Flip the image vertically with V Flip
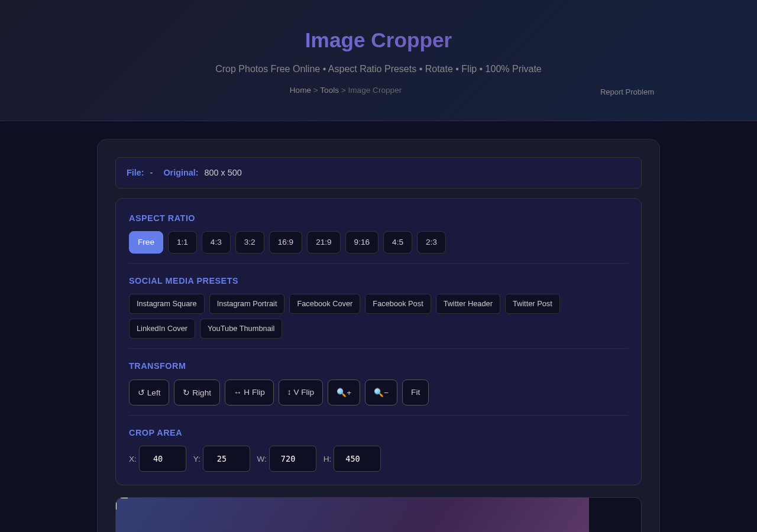757x532 pixels. tap(300, 392)
